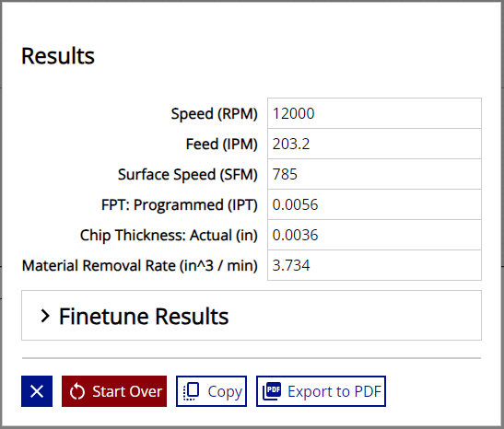Click the Chip Thickness Actual field
Viewport: 504px width, 429px height.
374,235
